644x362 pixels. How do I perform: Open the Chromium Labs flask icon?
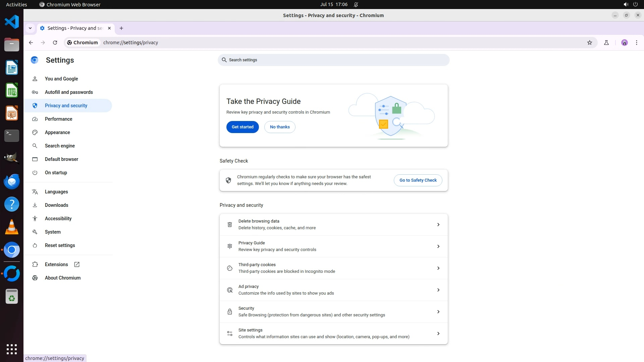606,43
